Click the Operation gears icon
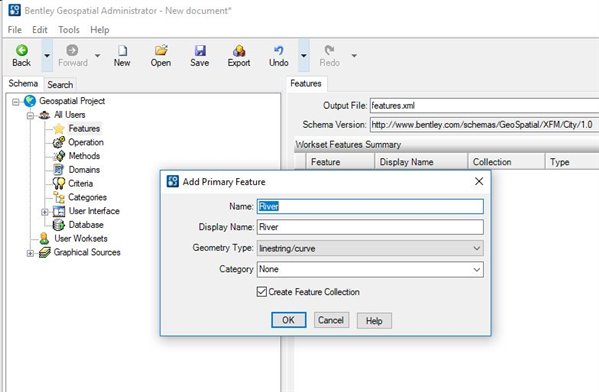599x392 pixels. 59,142
